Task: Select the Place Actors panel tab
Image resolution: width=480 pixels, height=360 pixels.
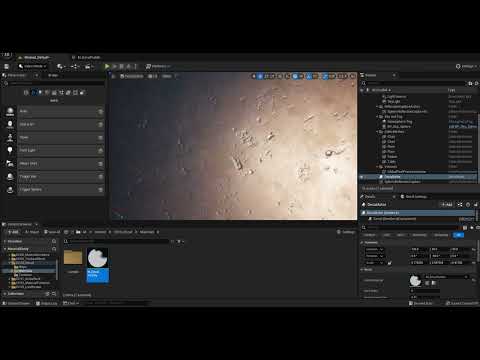Action: point(17,76)
